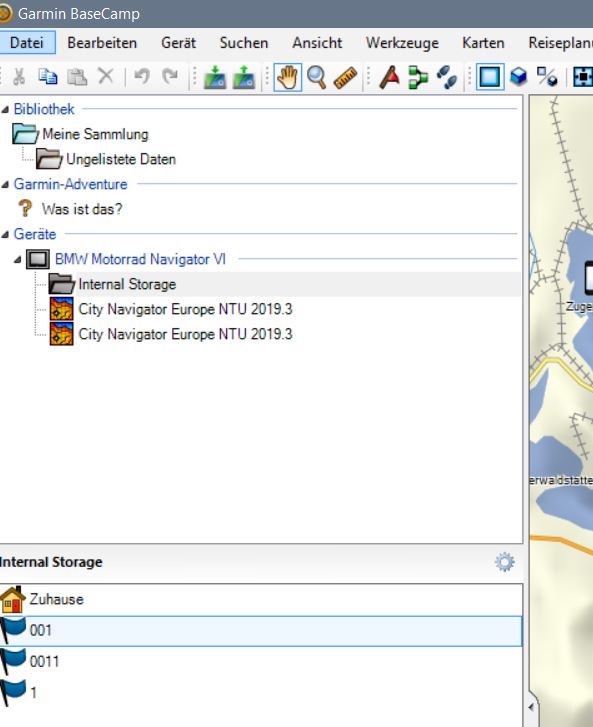593x727 pixels.
Task: Collapse the BMW Motorrad Navigator VI node
Action: (18, 260)
